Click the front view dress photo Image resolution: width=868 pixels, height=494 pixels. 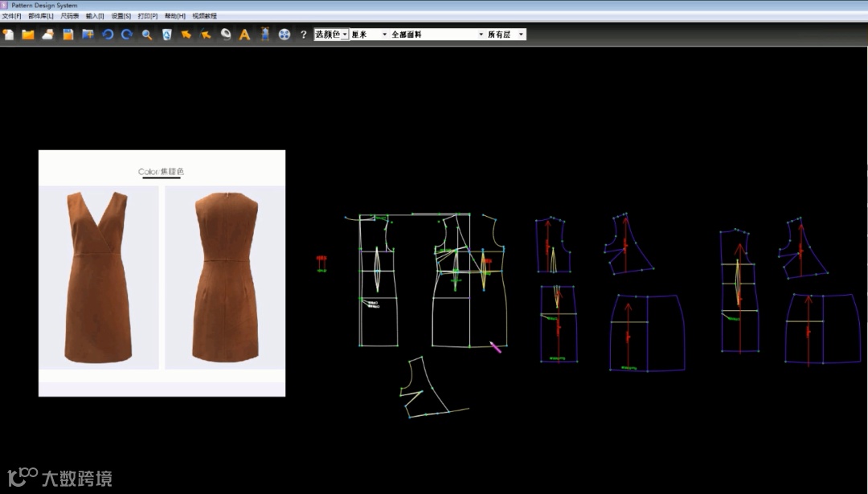pos(100,277)
